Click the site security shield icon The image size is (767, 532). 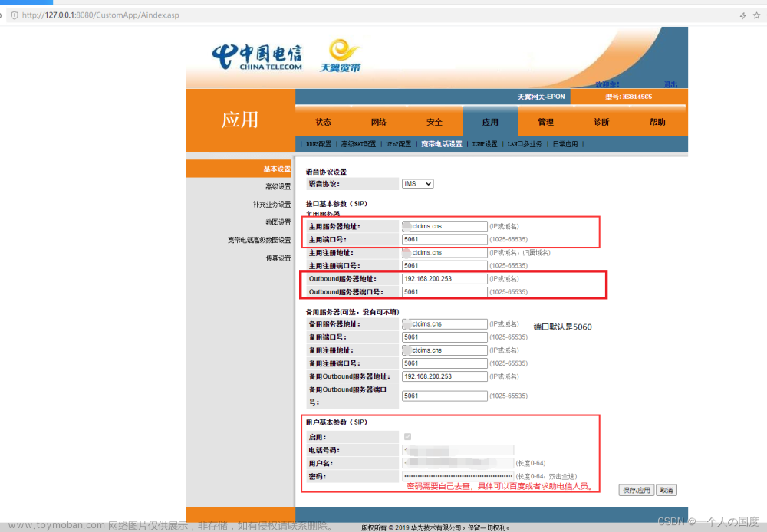pos(14,15)
